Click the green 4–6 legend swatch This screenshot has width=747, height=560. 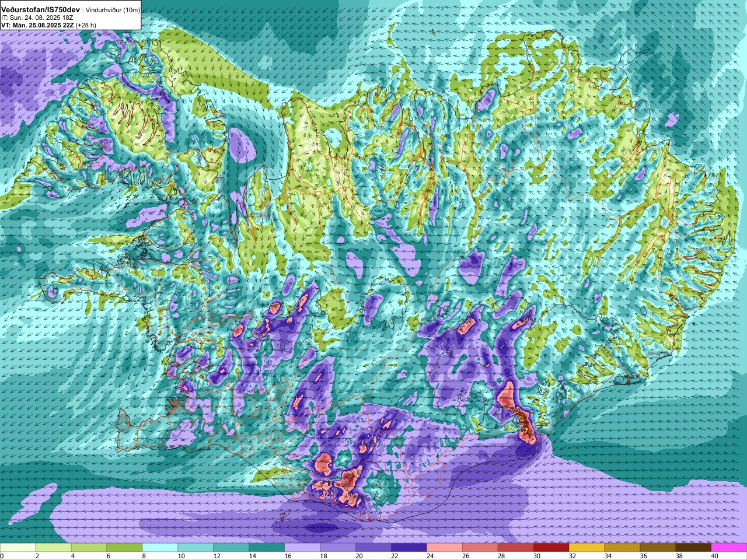click(89, 548)
